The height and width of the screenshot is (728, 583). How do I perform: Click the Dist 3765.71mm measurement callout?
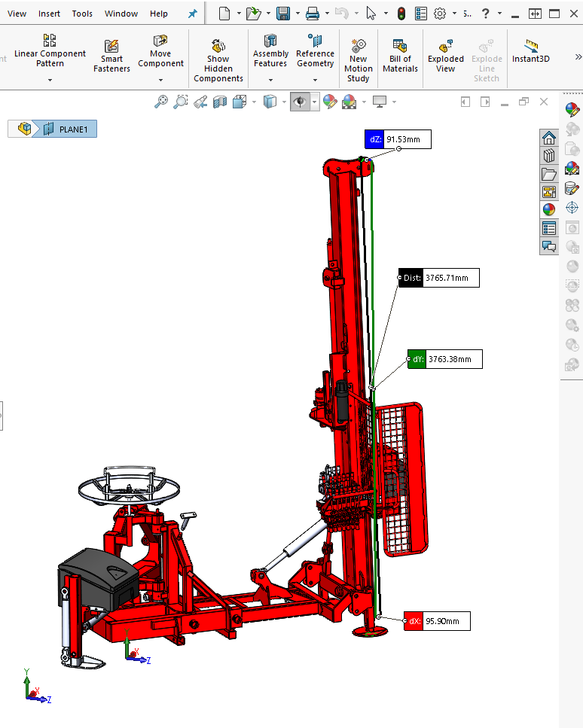439,278
